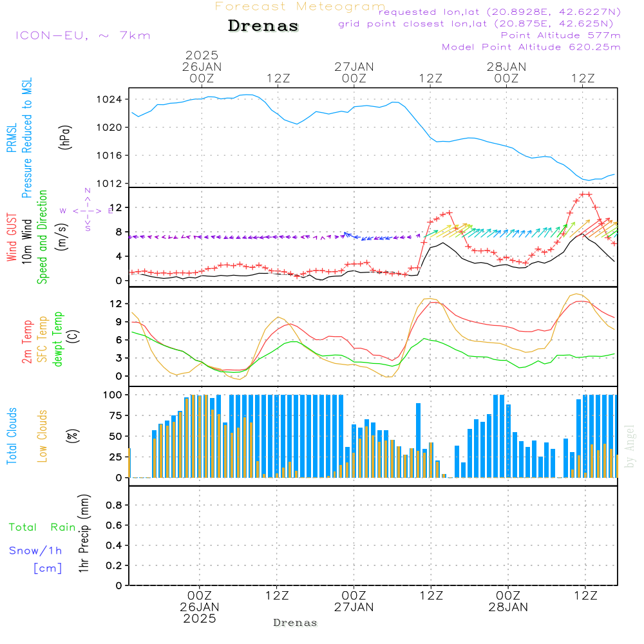
Task: Select the green 'dewpt Temp' label
Action: [57, 339]
